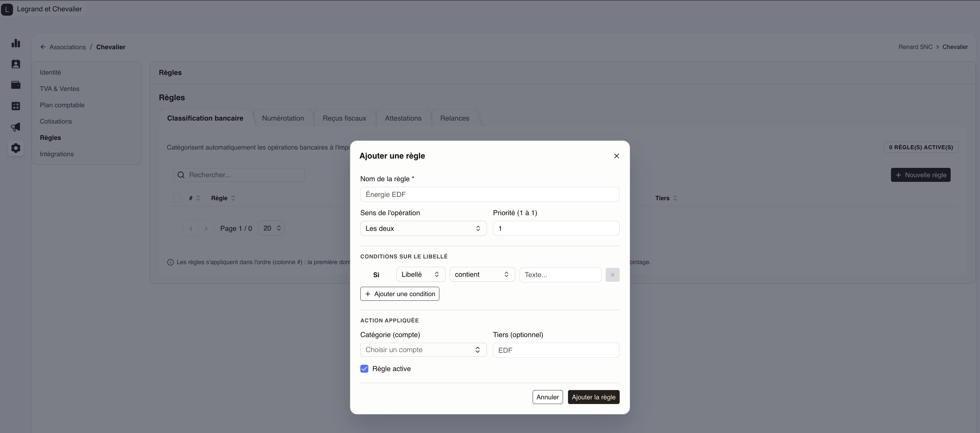980x433 pixels.
Task: Toggle the Règle active checkbox
Action: [364, 369]
